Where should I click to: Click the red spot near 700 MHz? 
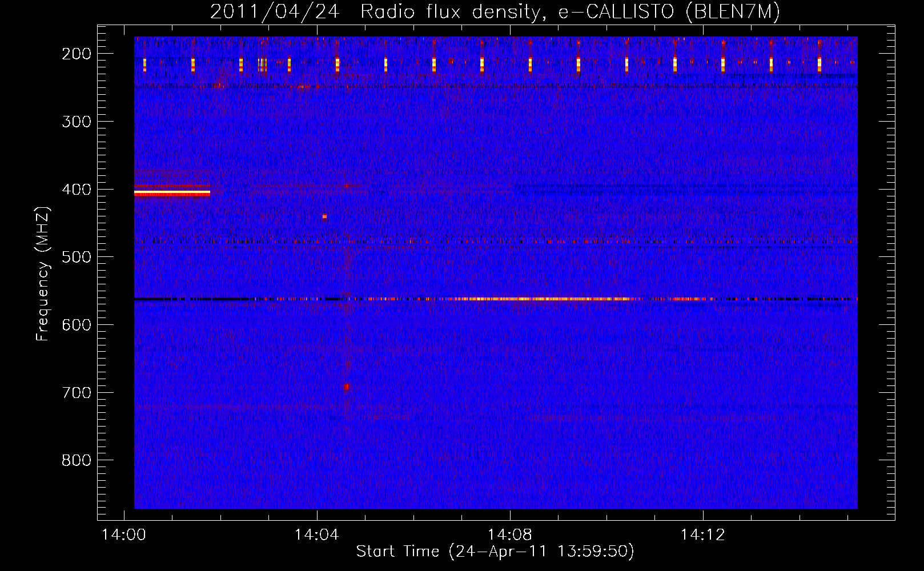pyautogui.click(x=346, y=387)
